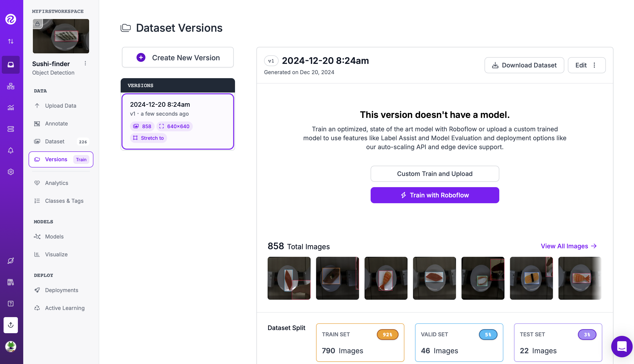634x364 pixels.
Task: Open the settings gear icon in sidebar
Action: (11, 172)
